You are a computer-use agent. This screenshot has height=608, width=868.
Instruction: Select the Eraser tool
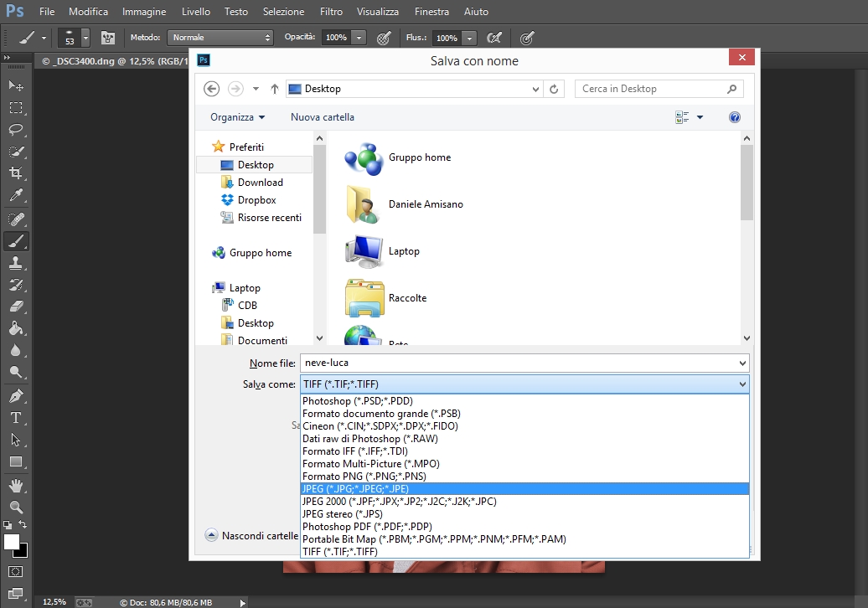15,307
